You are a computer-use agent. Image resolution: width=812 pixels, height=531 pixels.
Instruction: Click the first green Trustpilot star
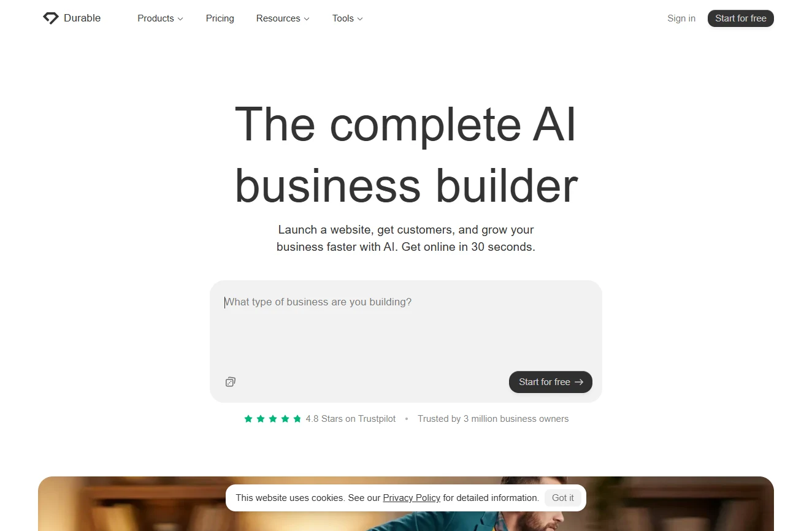pyautogui.click(x=248, y=419)
